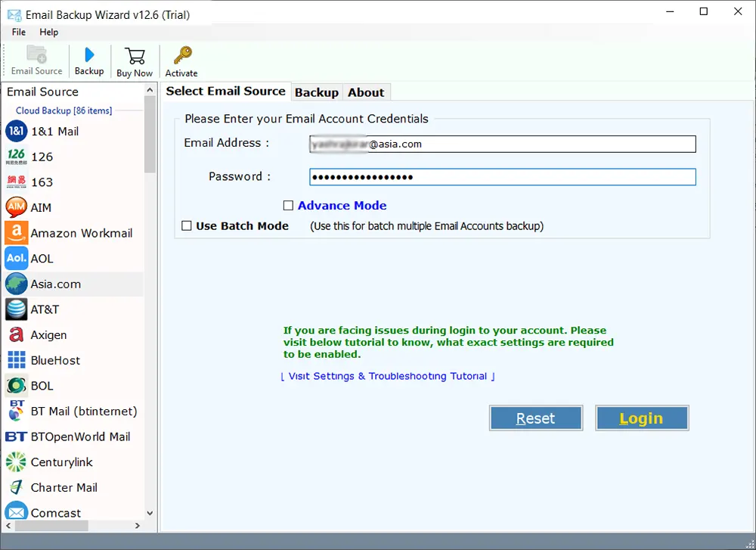Enable the Advance Mode checkbox
This screenshot has width=756, height=550.
coord(288,205)
